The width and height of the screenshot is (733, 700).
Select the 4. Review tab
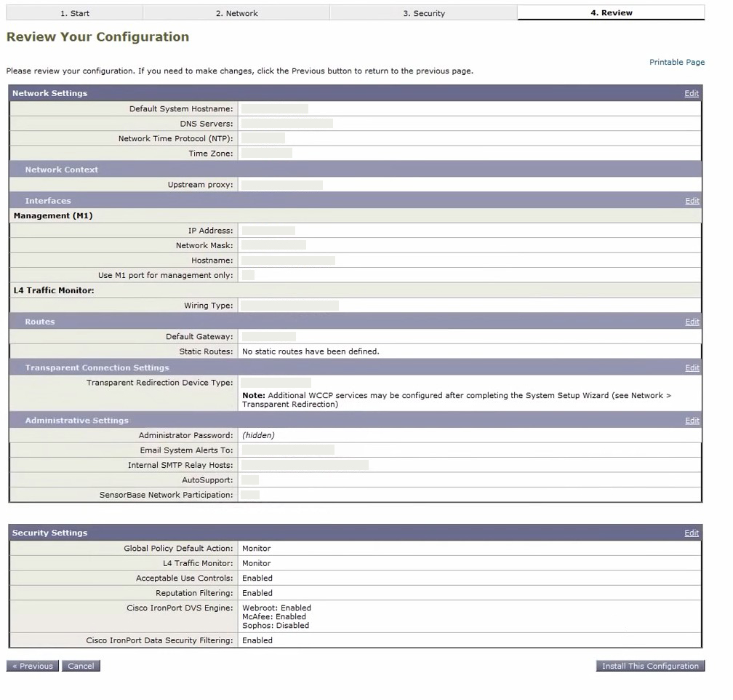611,13
